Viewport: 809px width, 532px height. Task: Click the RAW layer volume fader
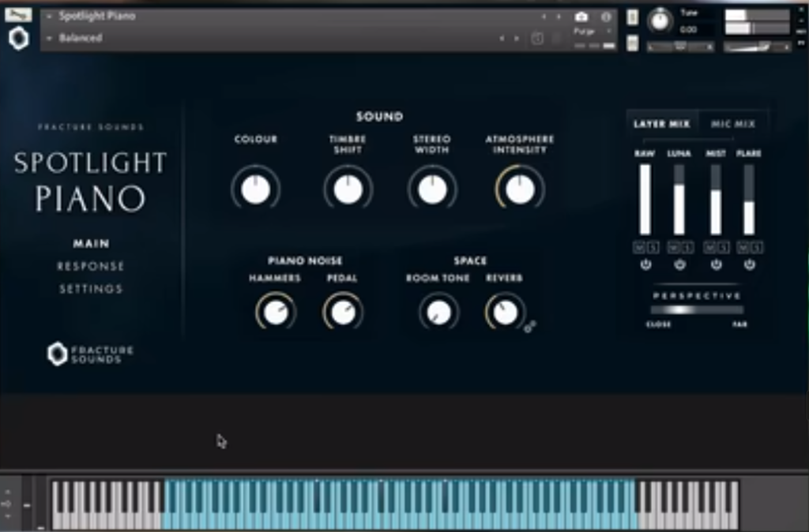tap(645, 200)
